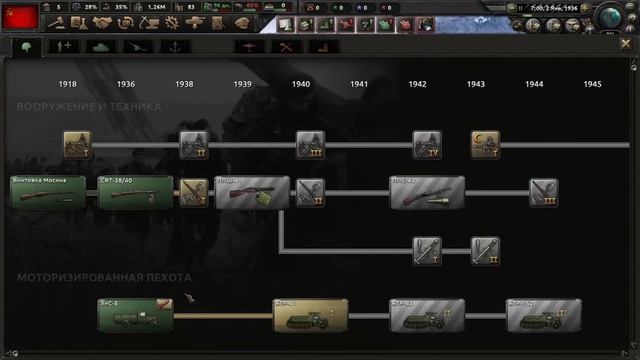
Task: Open the production gear-wrench menu
Action: (172, 23)
